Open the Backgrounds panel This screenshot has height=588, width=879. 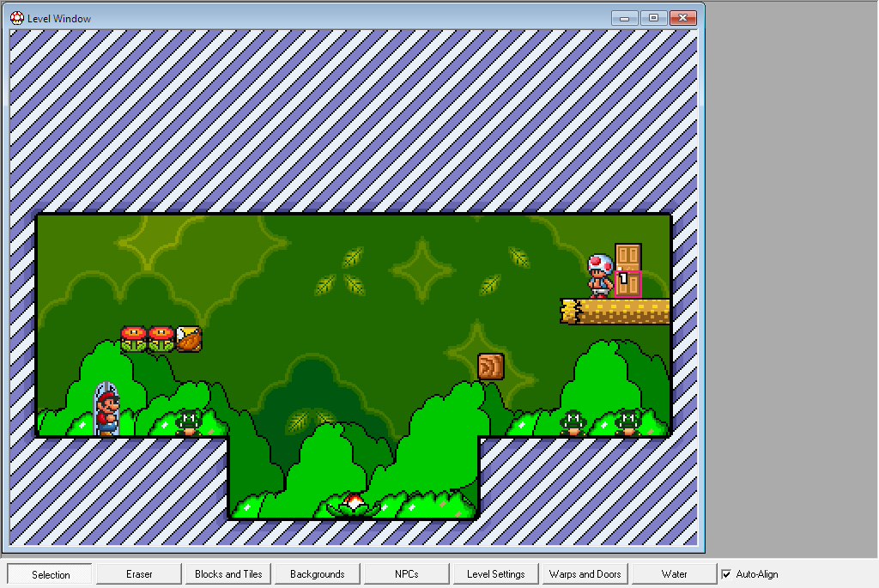point(318,574)
